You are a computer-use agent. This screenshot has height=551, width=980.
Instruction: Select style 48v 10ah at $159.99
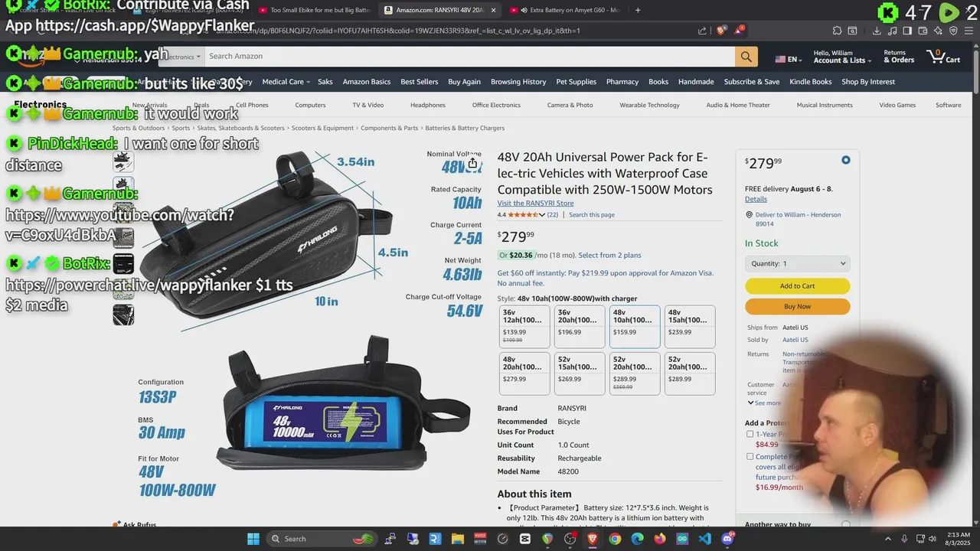(x=635, y=327)
